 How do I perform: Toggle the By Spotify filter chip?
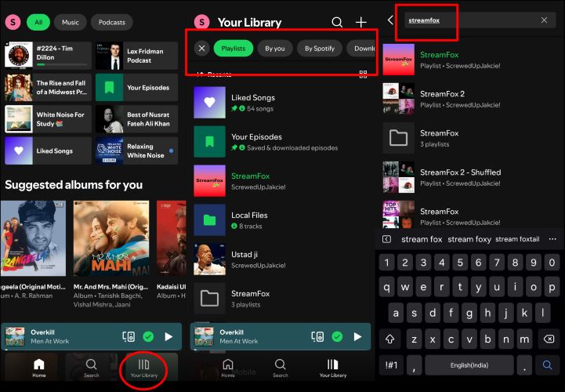tap(320, 49)
